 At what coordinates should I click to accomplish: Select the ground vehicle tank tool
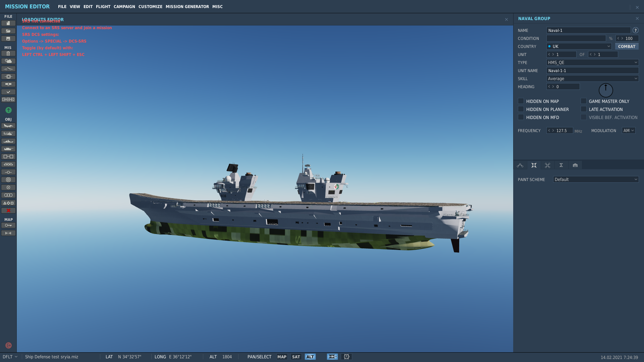pos(8,149)
